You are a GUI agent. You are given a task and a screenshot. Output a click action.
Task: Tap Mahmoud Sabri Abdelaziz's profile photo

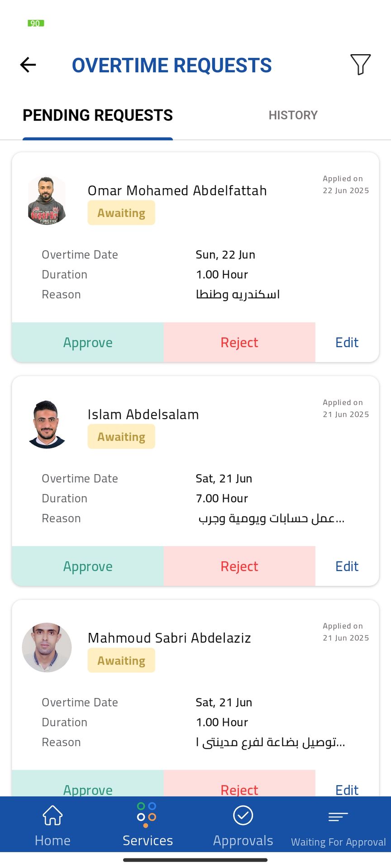click(x=47, y=647)
